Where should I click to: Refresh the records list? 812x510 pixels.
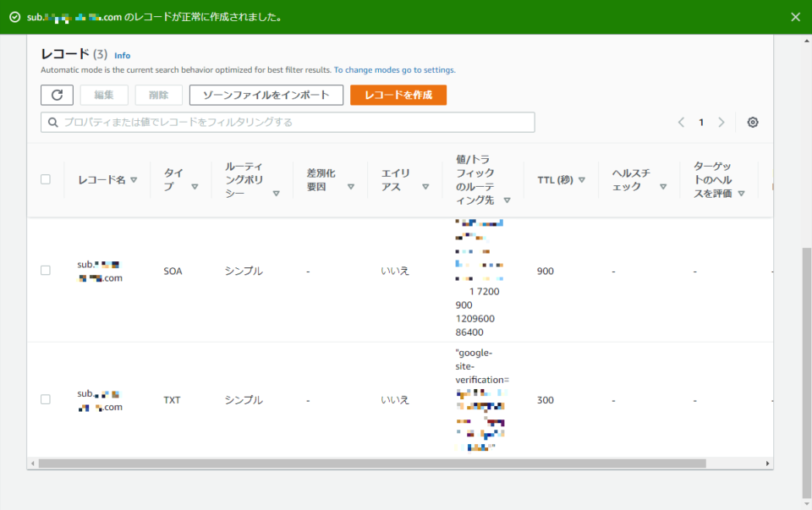57,95
